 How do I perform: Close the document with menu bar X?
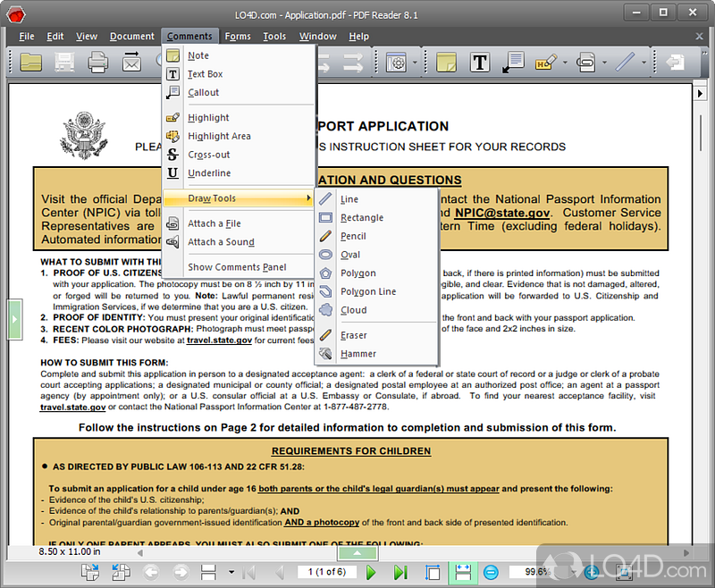[x=699, y=36]
